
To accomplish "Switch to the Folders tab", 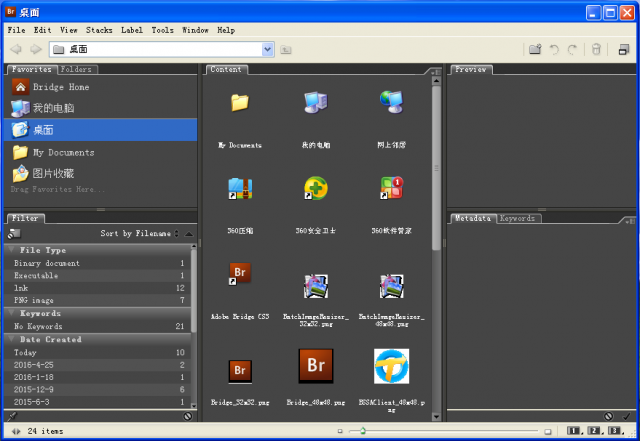I will click(77, 70).
